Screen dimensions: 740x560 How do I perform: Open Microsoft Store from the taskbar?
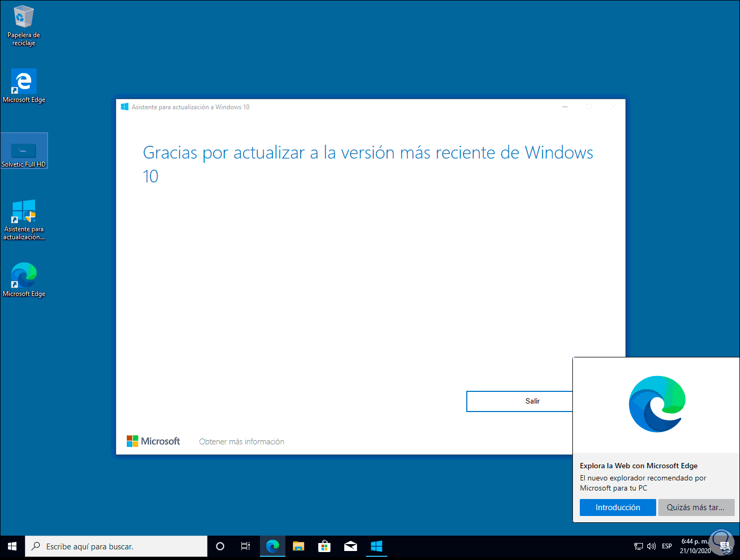(x=325, y=546)
